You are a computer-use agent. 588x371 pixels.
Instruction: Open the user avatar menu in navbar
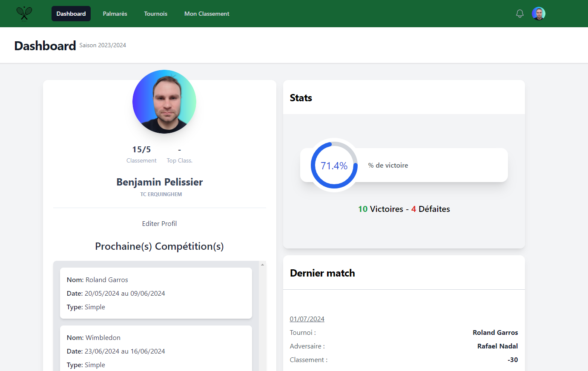[539, 14]
